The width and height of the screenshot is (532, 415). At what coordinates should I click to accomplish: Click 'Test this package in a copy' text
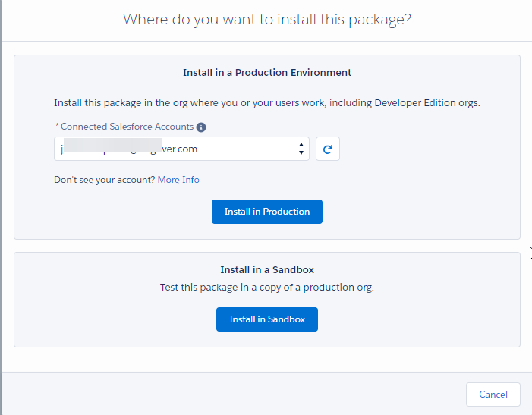267,288
